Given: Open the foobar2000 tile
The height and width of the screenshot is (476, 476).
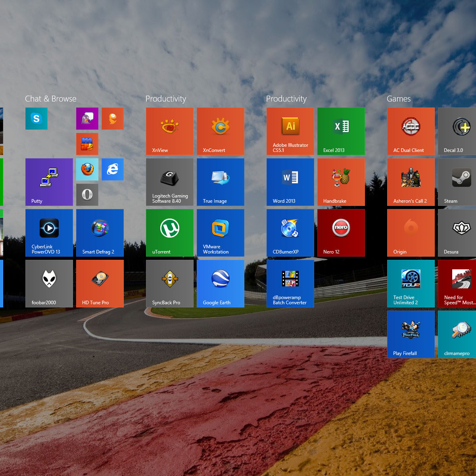Looking at the screenshot, I should (49, 284).
